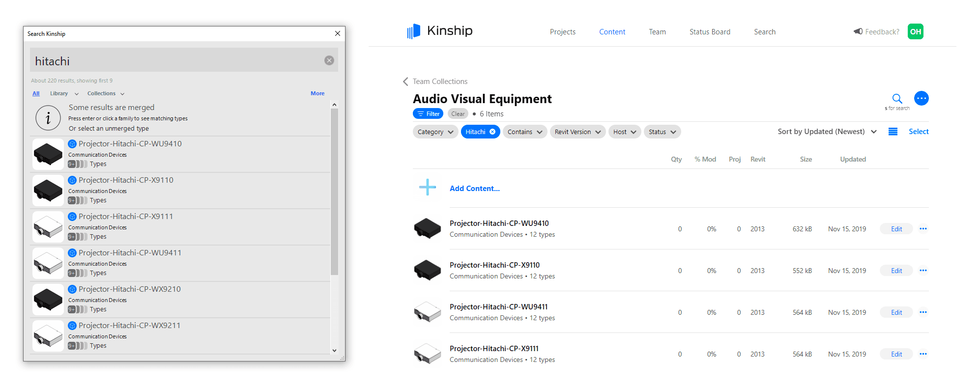Click Edit for Projector-Hitachi-CP-X9110
980x386 pixels.
(x=896, y=271)
